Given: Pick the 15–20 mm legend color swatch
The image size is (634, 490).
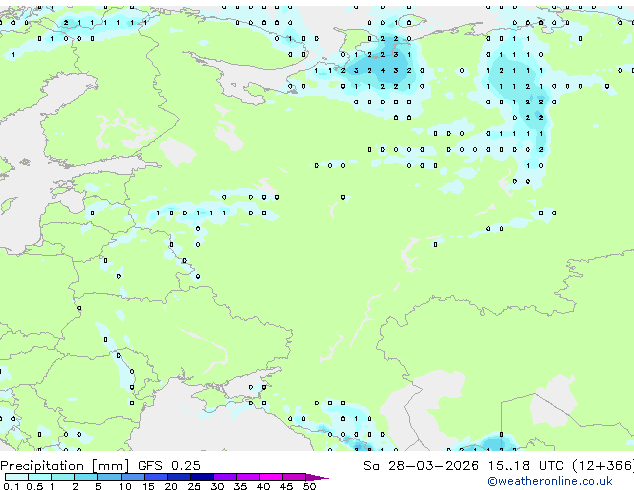Looking at the screenshot, I should coord(156,477).
